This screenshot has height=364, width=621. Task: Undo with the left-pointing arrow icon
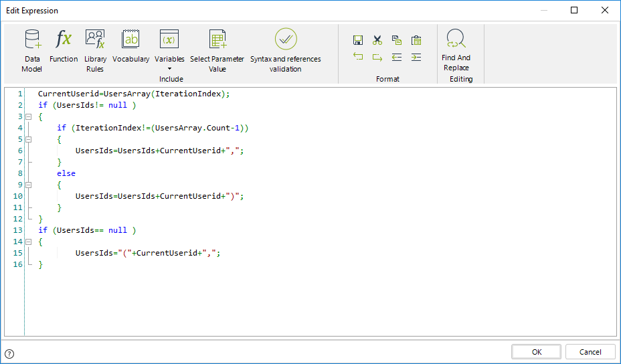pos(357,57)
